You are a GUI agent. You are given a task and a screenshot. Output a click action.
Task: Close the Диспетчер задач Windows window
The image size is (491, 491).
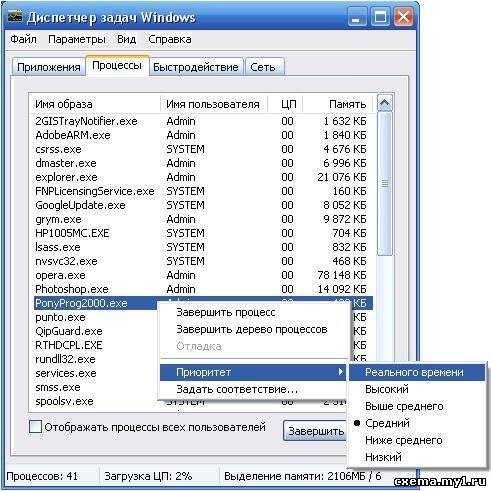403,17
